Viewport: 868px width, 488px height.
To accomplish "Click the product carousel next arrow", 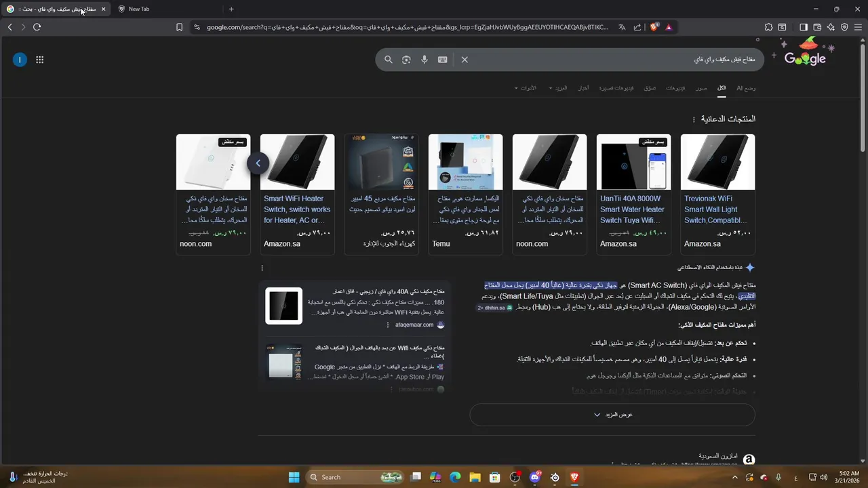I will point(258,163).
